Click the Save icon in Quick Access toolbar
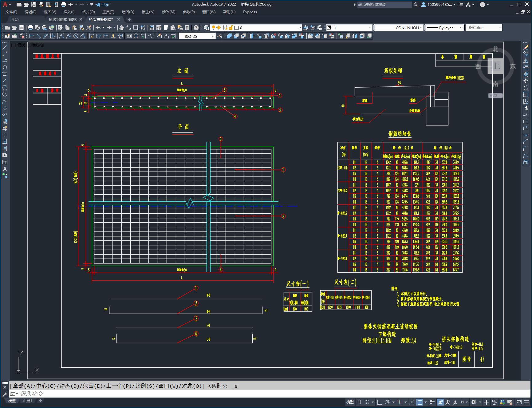Image resolution: width=532 pixels, height=408 pixels. click(33, 5)
